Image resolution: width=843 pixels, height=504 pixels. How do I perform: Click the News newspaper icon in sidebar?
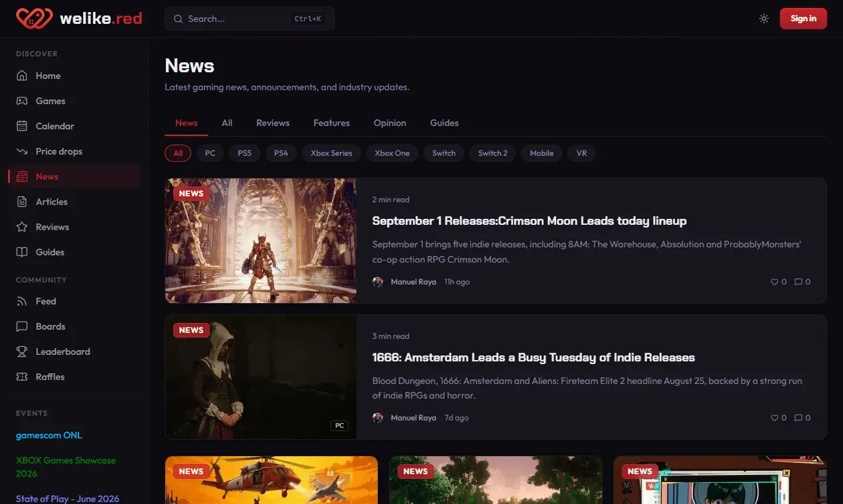tap(22, 176)
